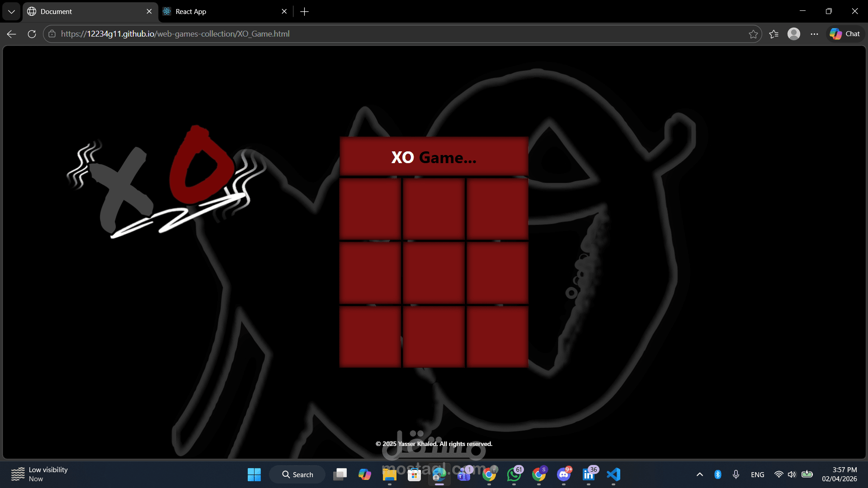Open the Copilot Chat button
Viewport: 868px width, 488px height.
(845, 34)
